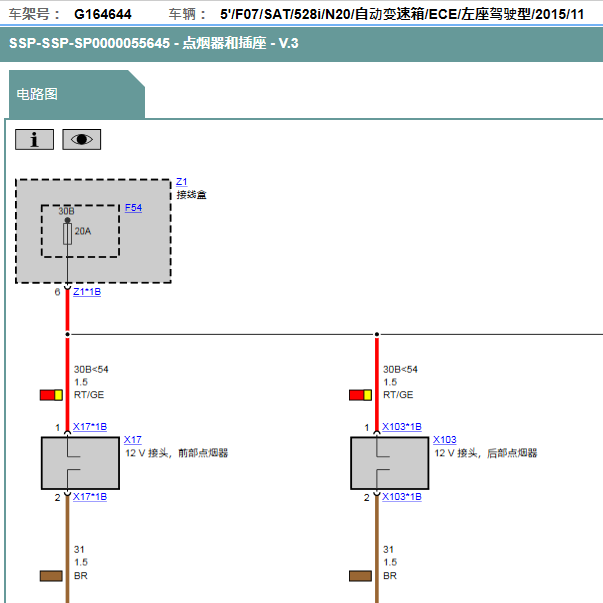Click text "12 V 接头, 前部点烟器"

(x=177, y=453)
